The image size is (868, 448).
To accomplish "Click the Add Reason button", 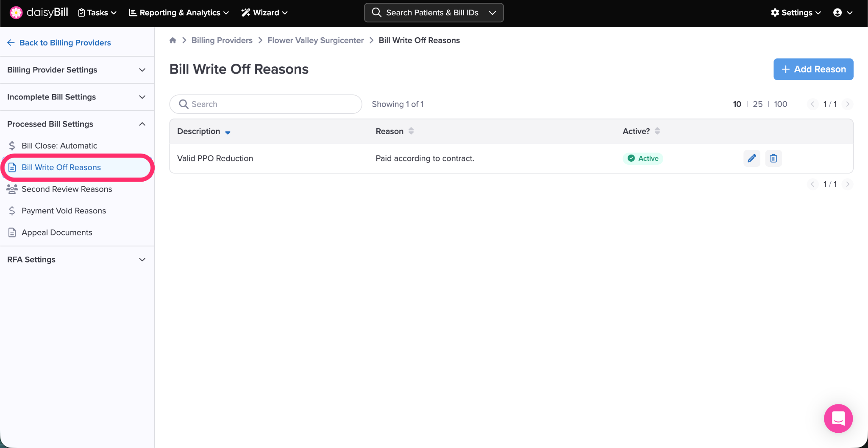I will (x=813, y=69).
